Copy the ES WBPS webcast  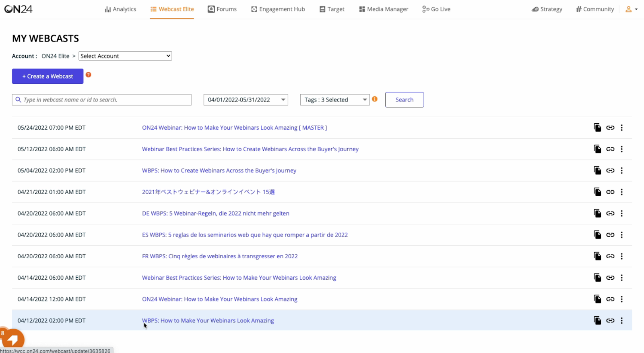tap(597, 235)
